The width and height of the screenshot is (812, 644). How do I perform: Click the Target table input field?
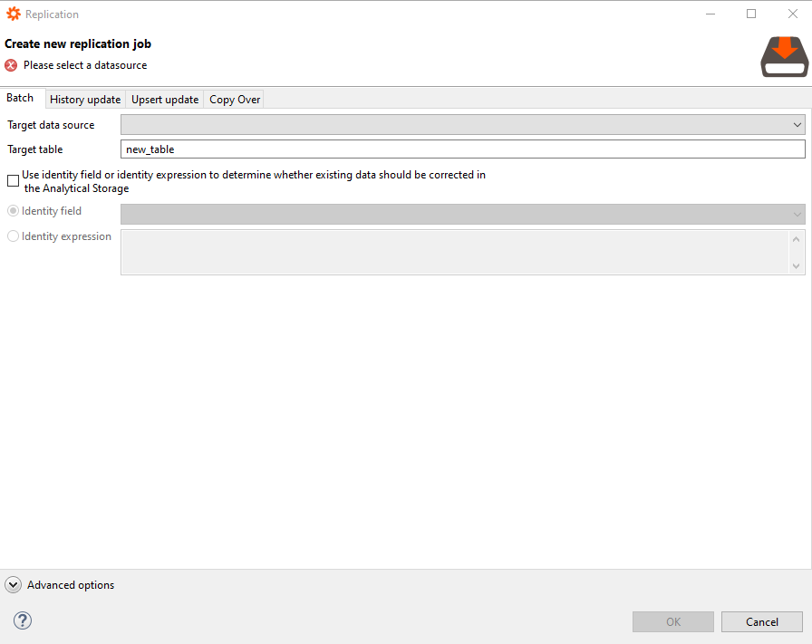(462, 149)
